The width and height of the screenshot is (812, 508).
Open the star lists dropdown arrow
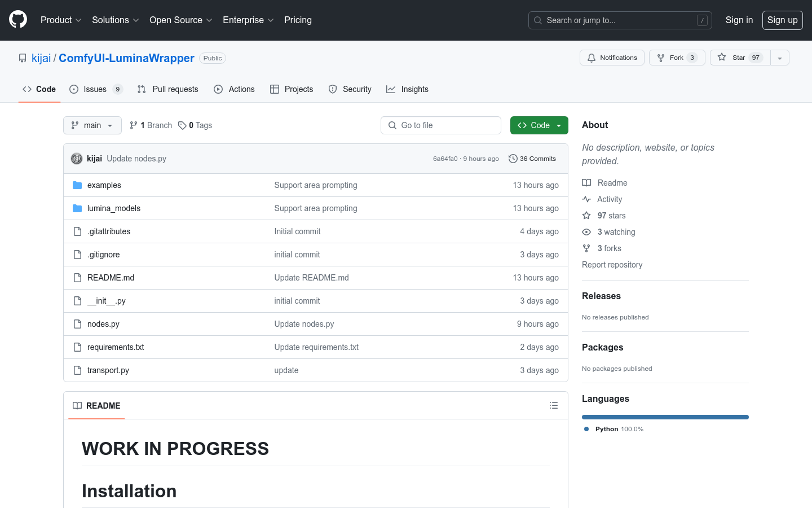coord(780,58)
